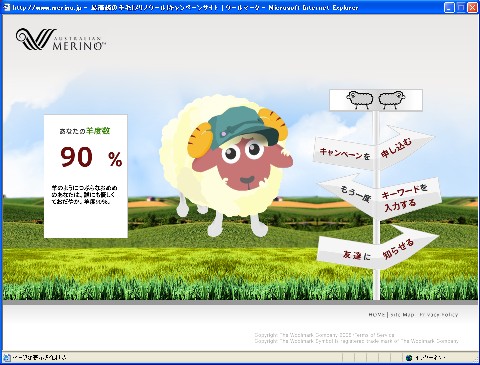Screen dimensions: 480x365
Task: Close the Internet Explorer window
Action: 472,7
